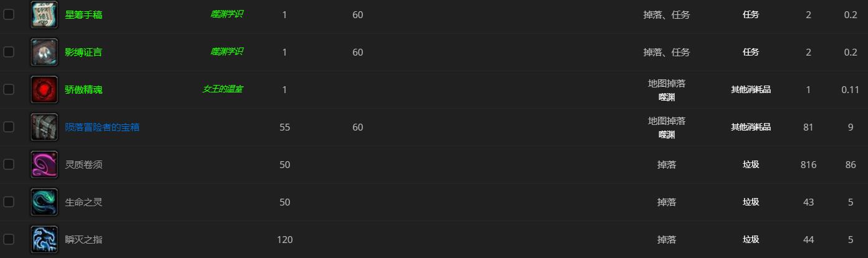868x258 pixels.
Task: Follow the 骄傲精魂 item name link
Action: point(84,89)
